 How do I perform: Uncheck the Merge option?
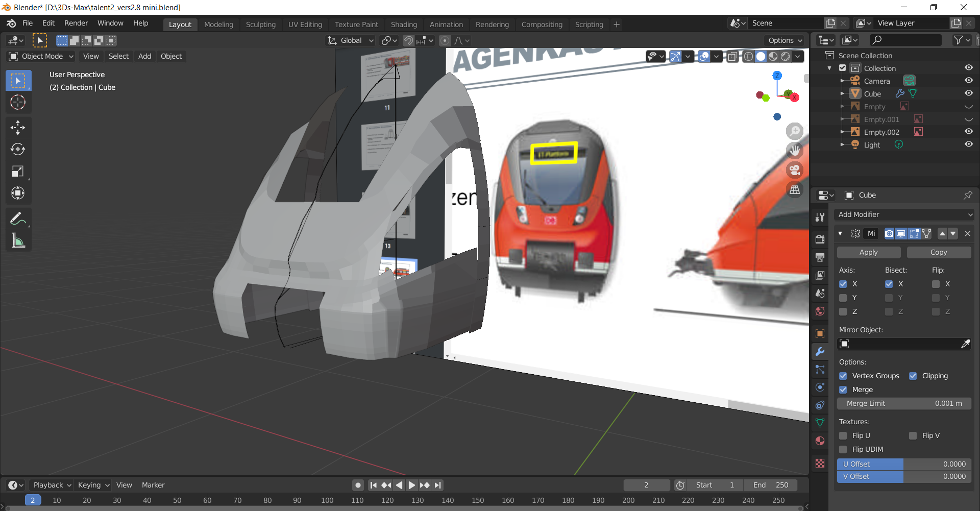[x=843, y=390]
